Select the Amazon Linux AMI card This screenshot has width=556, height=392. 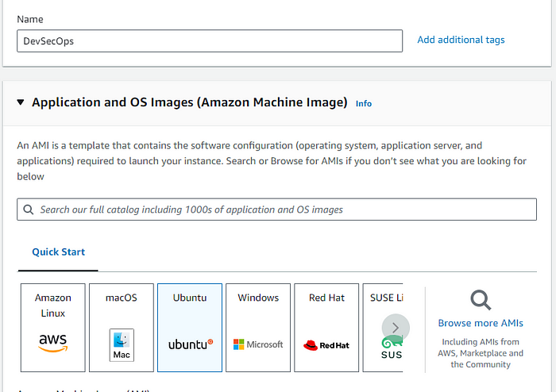53,328
